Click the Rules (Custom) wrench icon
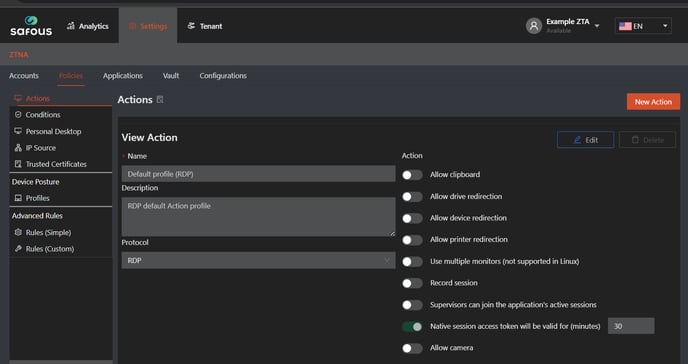The image size is (688, 364). coord(18,249)
